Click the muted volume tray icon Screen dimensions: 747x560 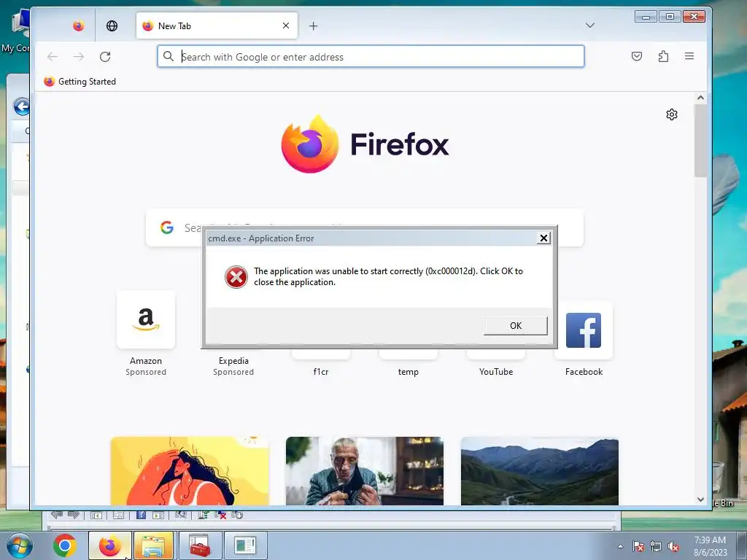pos(673,547)
